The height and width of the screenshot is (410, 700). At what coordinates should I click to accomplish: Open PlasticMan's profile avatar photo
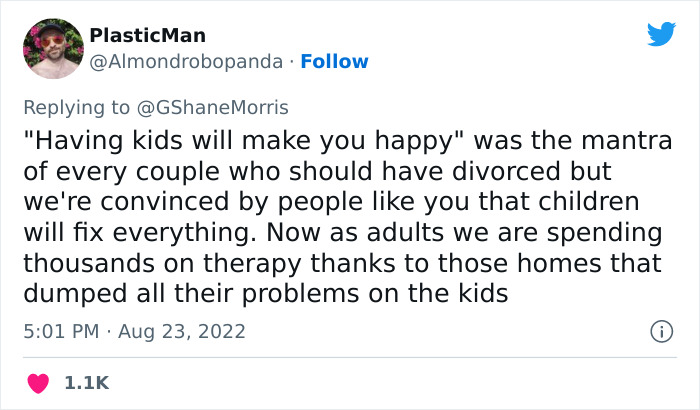coord(52,48)
